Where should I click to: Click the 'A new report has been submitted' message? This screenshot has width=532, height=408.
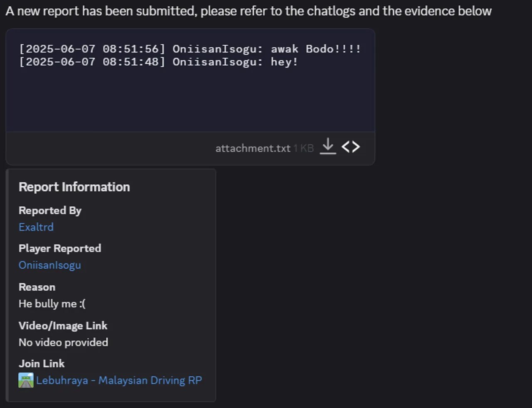click(249, 11)
